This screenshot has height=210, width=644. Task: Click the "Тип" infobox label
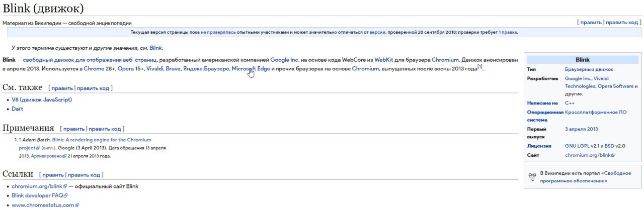(531, 69)
